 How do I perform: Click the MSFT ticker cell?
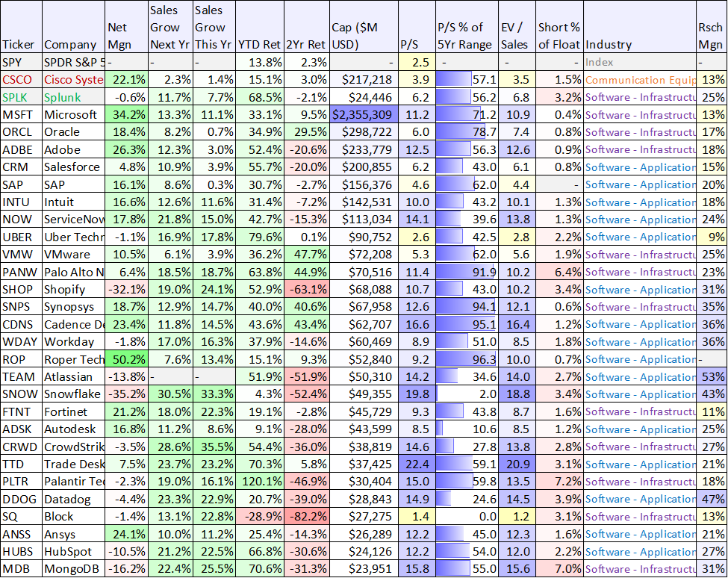tap(21, 115)
